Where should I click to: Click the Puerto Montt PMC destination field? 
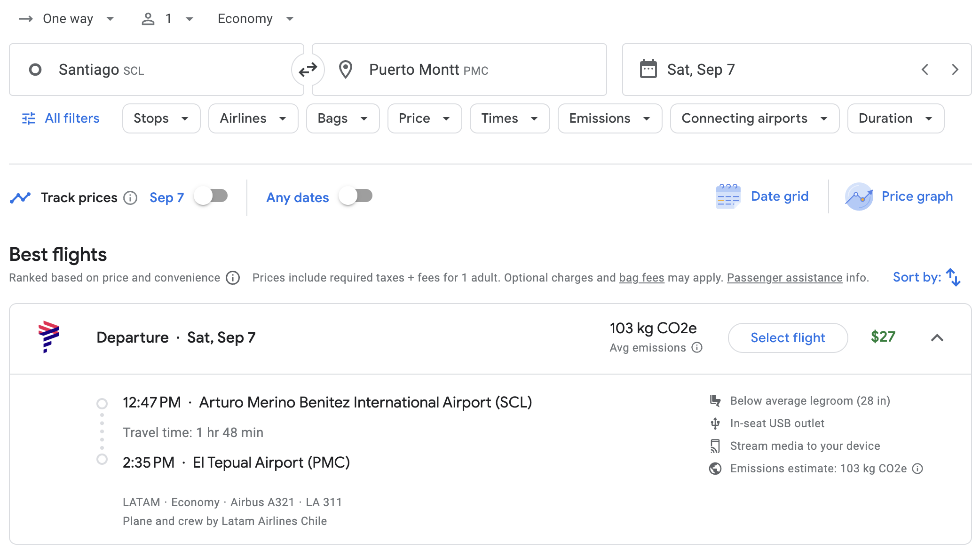[x=459, y=70]
